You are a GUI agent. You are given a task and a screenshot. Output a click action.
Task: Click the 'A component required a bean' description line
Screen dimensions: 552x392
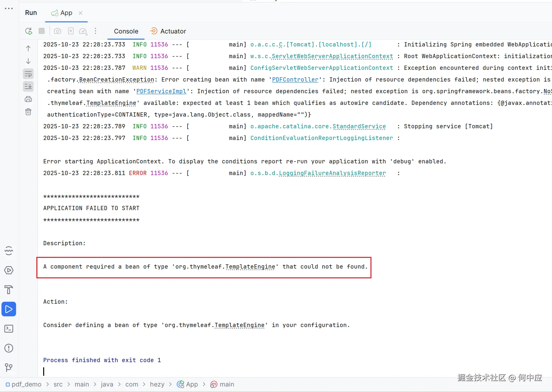[x=206, y=267]
